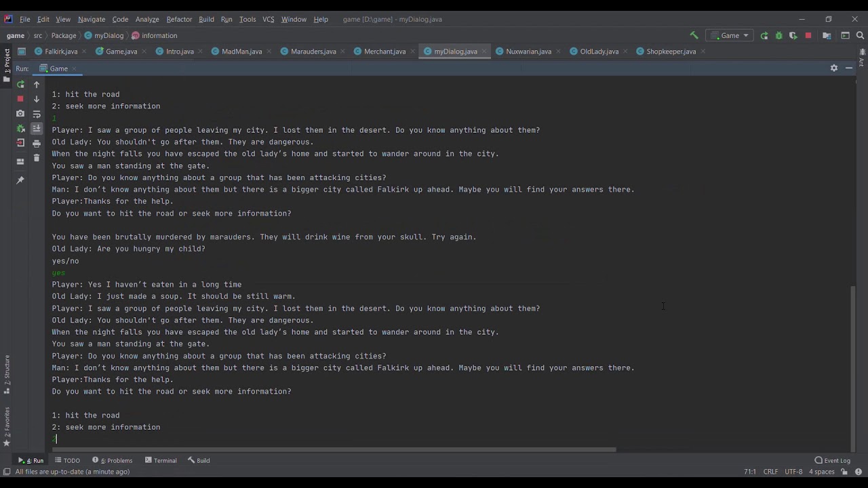Open the Structure tool window sidebar tab
This screenshot has height=488, width=868.
click(x=7, y=375)
